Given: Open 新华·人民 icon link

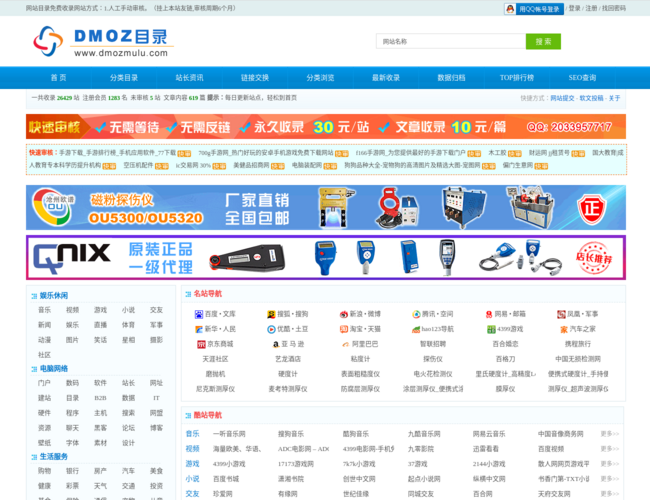Looking at the screenshot, I should (x=199, y=329).
